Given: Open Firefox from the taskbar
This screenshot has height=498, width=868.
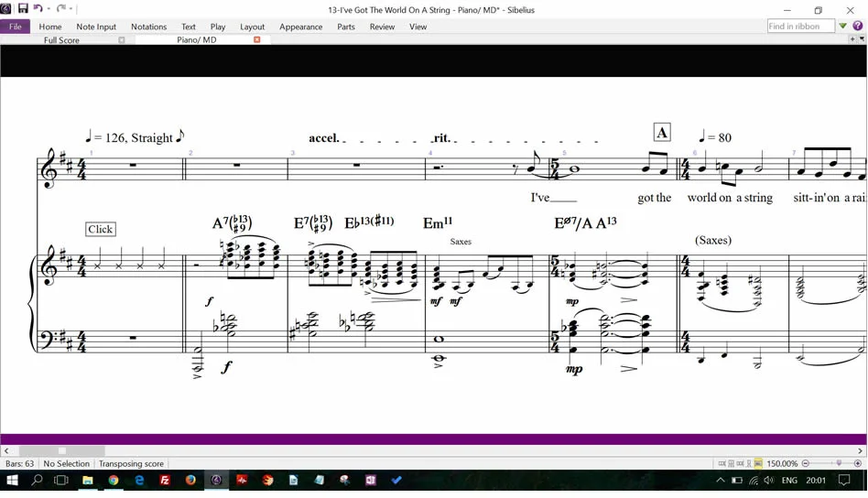Looking at the screenshot, I should click(190, 481).
